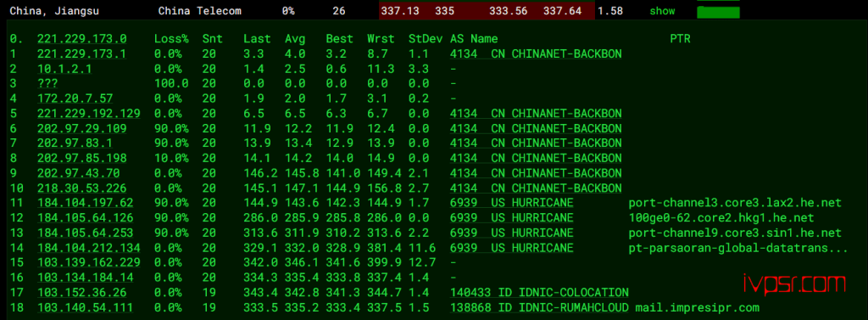The width and height of the screenshot is (868, 320).
Task: Click 6939 US HURRICANE on hop 11
Action: pos(511,203)
